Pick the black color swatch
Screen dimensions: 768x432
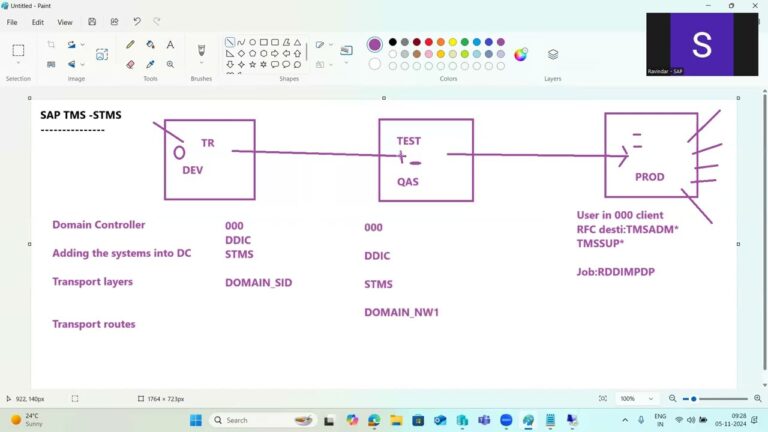point(393,42)
